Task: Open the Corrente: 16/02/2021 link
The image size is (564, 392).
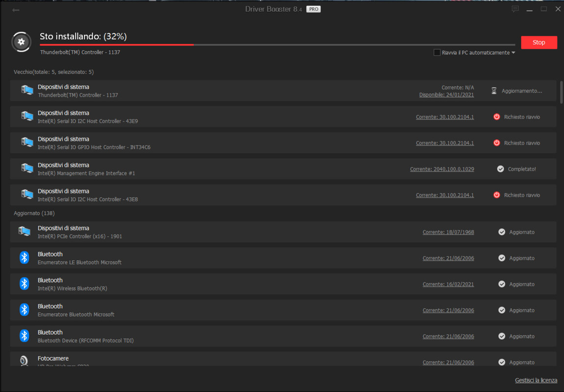Action: 448,285
